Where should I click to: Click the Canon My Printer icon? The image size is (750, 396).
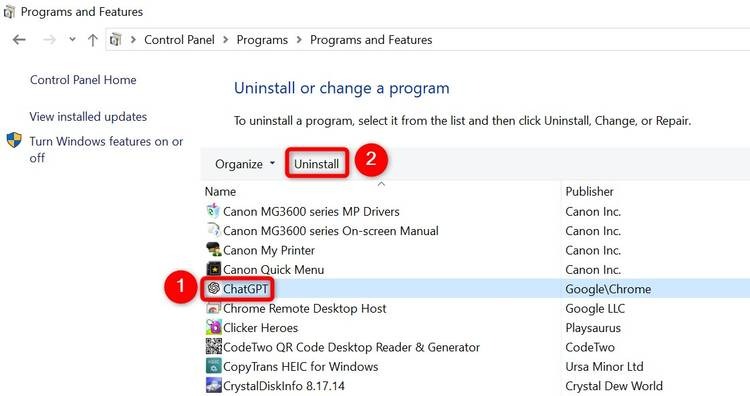[213, 250]
